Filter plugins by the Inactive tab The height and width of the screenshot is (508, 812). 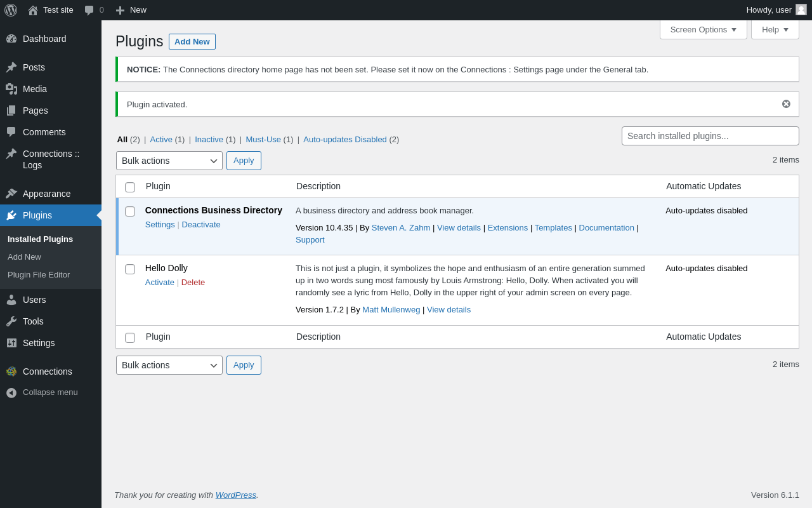click(x=209, y=140)
